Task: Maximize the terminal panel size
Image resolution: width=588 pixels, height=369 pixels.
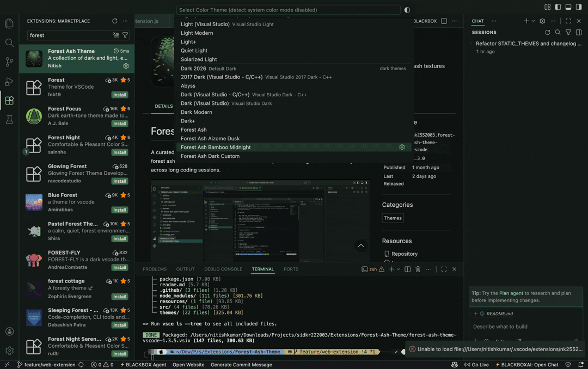Action: (444, 269)
